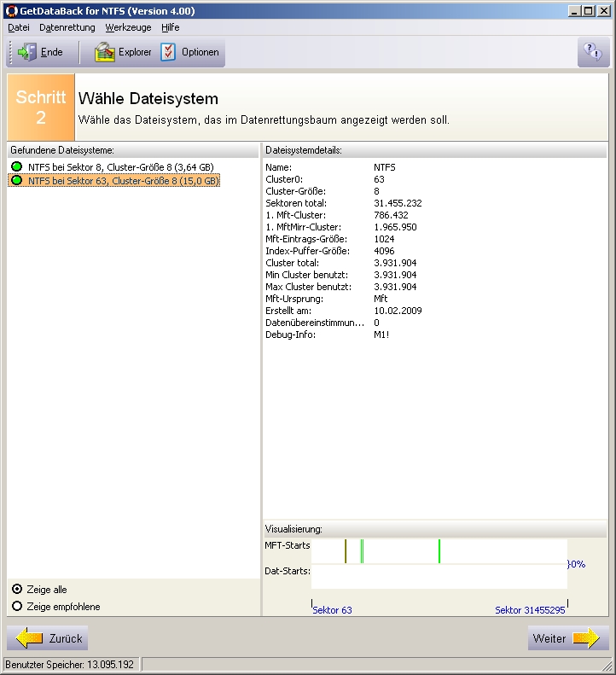Go back with the Zurück button

click(x=47, y=638)
